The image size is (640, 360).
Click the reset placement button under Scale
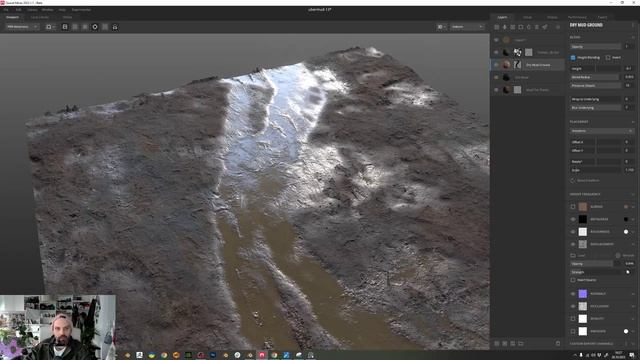tap(585, 180)
